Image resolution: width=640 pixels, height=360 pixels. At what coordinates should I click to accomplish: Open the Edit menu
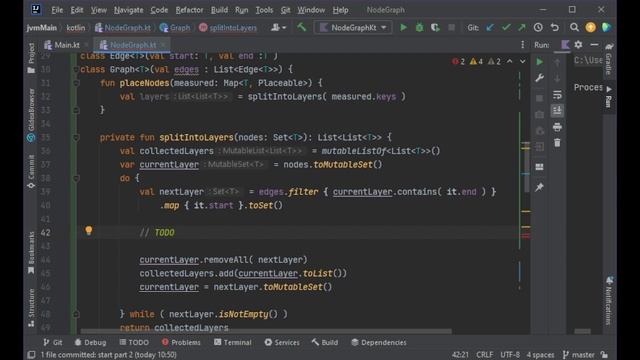click(x=77, y=10)
